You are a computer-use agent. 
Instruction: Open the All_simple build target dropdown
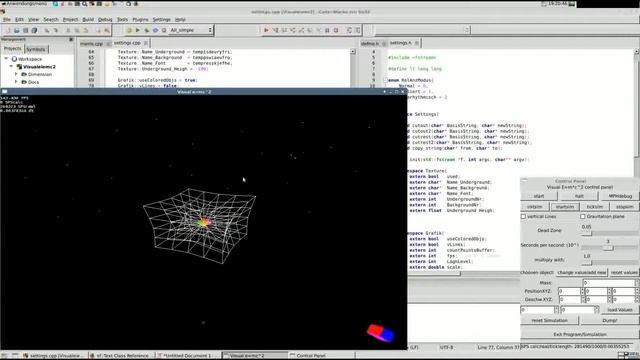[191, 30]
